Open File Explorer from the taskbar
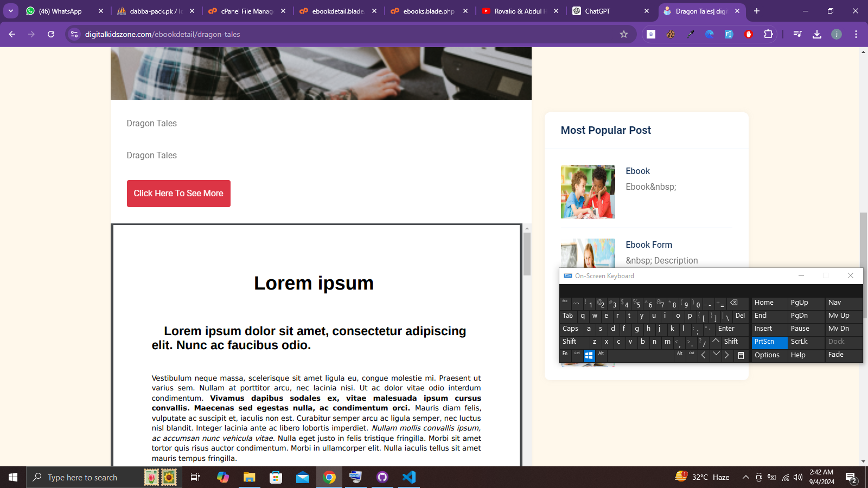The width and height of the screenshot is (868, 488). pos(249,477)
